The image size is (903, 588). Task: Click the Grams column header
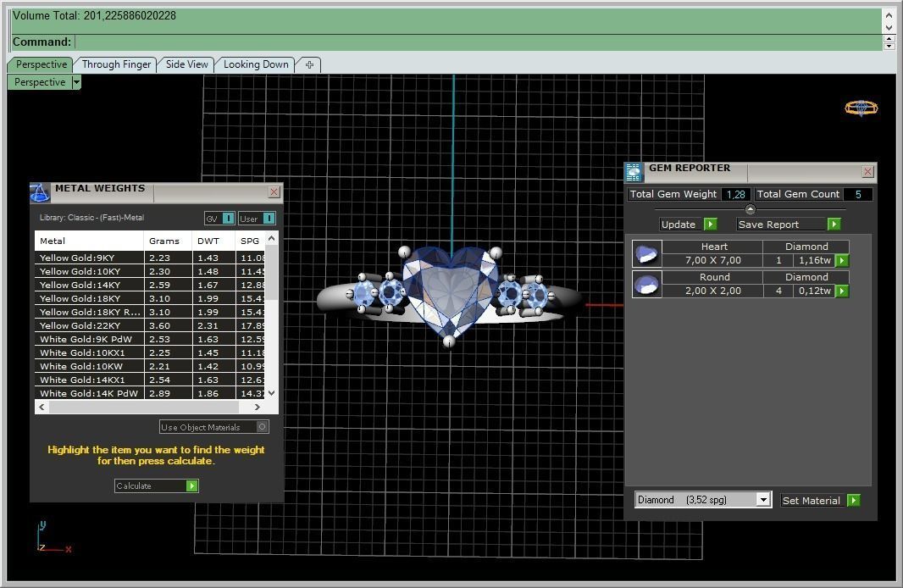point(168,241)
